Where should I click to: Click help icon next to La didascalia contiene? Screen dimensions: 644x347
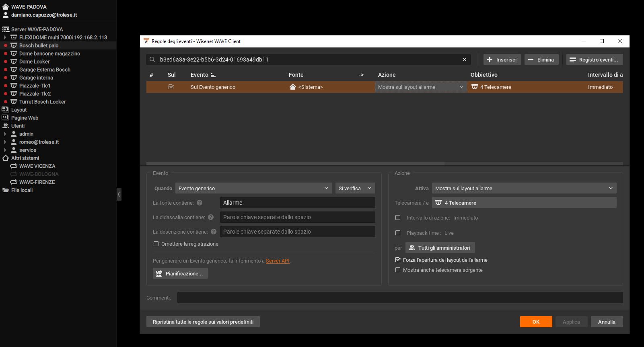[x=211, y=218]
